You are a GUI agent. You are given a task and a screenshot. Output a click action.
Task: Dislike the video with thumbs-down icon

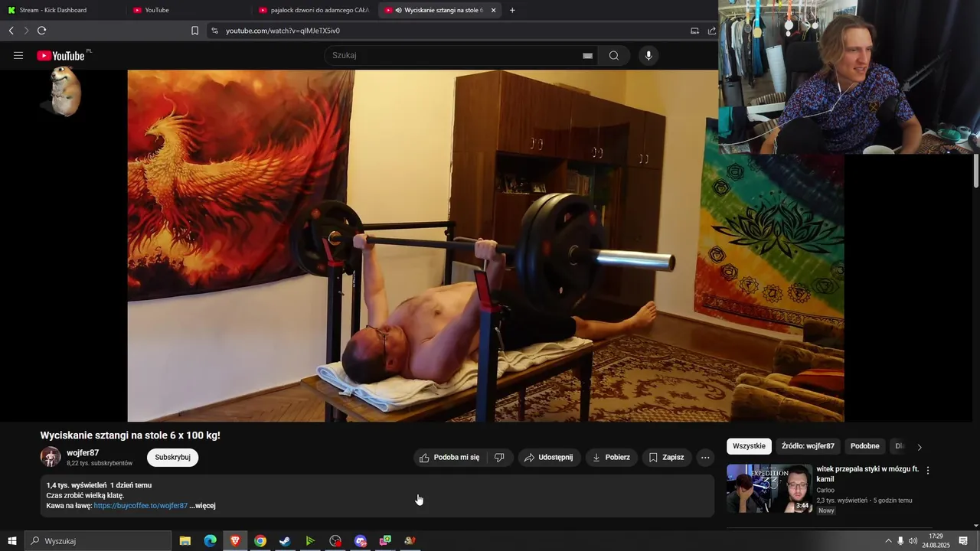click(x=499, y=458)
